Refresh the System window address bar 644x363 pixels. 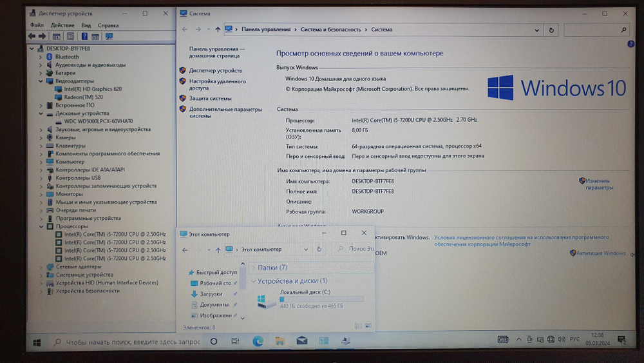pyautogui.click(x=551, y=30)
